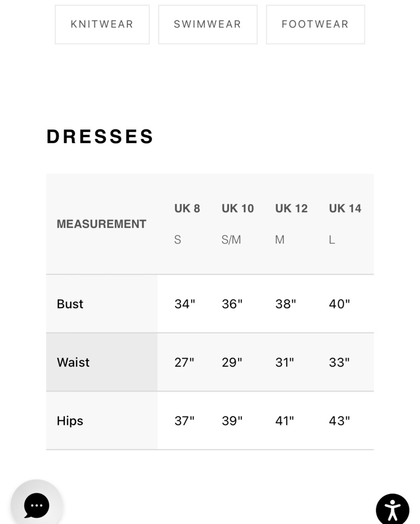Click the Measurement column header
This screenshot has height=524, width=420.
102,224
